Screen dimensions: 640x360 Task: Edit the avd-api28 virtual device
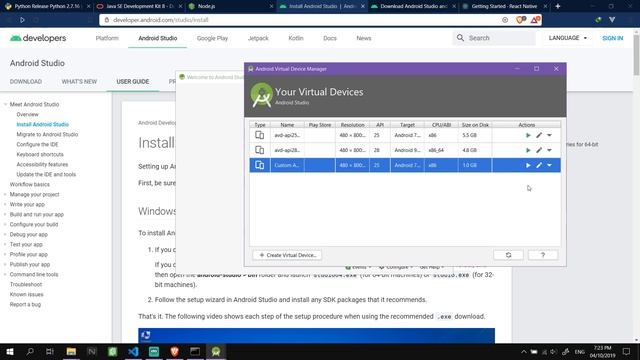click(539, 150)
